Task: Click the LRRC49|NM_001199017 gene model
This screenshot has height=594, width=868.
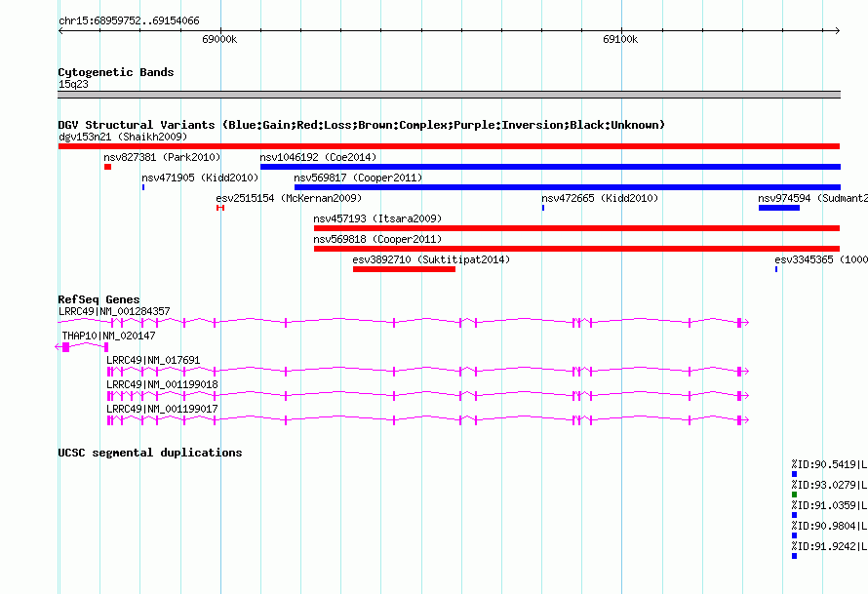Action: (428, 420)
